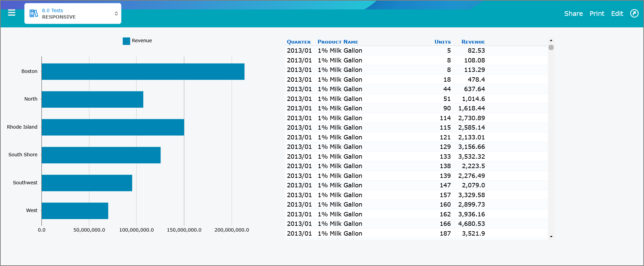Click the table scroll-down arrow

551,237
